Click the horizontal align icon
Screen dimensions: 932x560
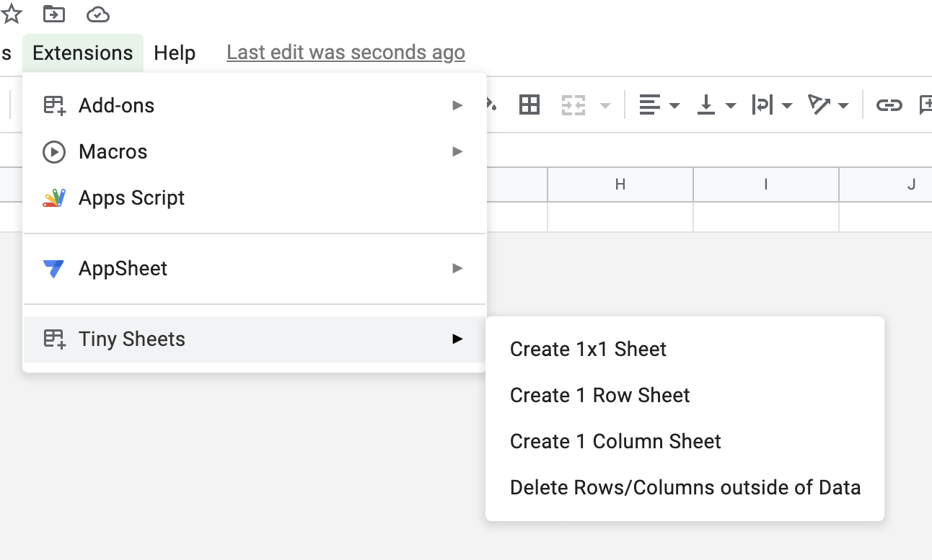click(650, 105)
